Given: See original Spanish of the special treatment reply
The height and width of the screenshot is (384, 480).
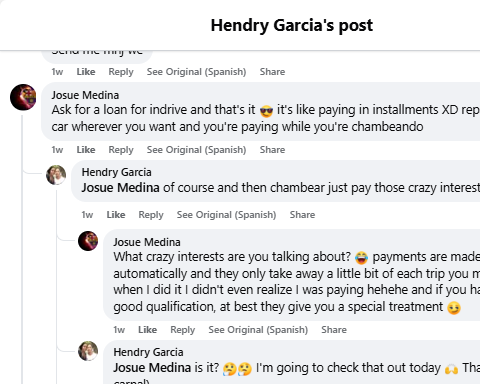Looking at the screenshot, I should (x=258, y=330).
